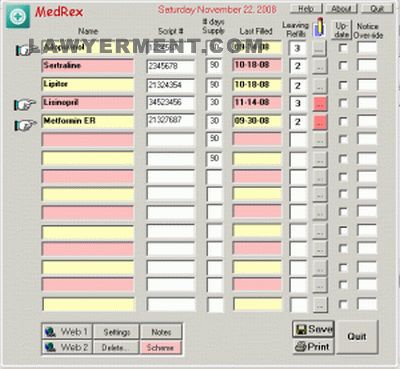Viewport: 400px width, 369px height.
Task: Tick the Update checkbox for Lipitor
Action: [342, 85]
